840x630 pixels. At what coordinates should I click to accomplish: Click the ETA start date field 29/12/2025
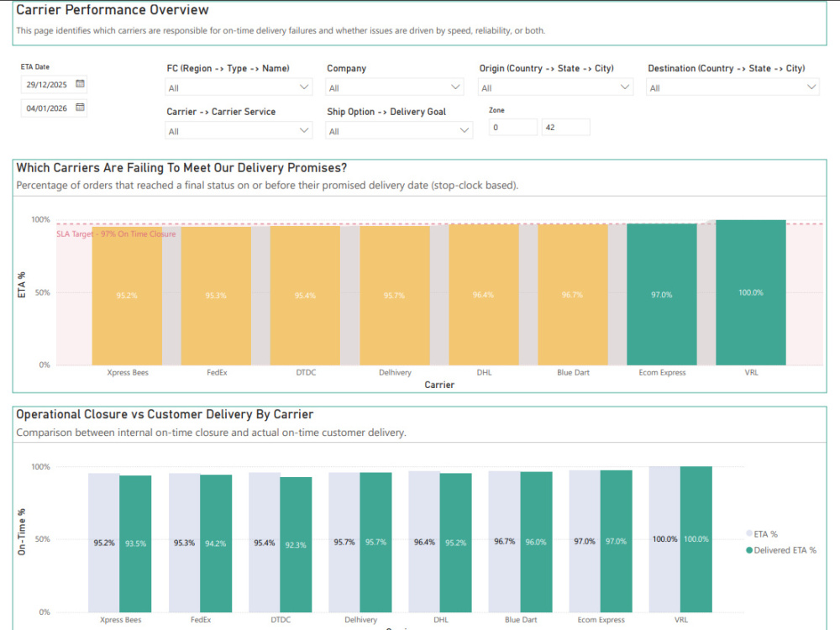pyautogui.click(x=54, y=84)
